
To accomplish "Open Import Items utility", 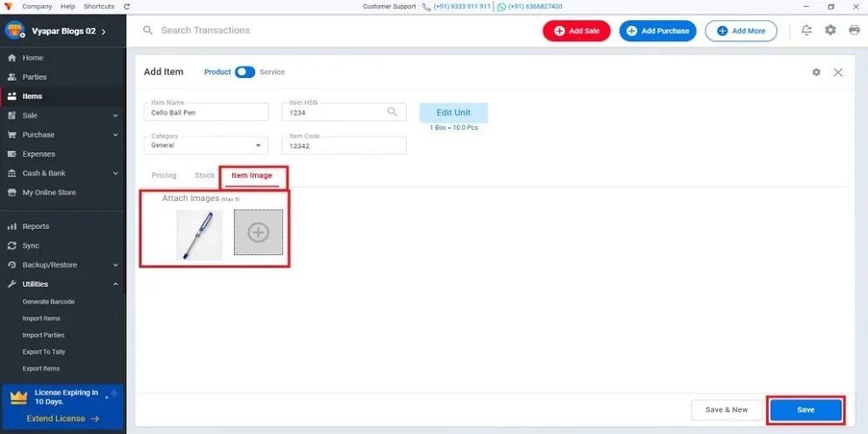I will [41, 319].
